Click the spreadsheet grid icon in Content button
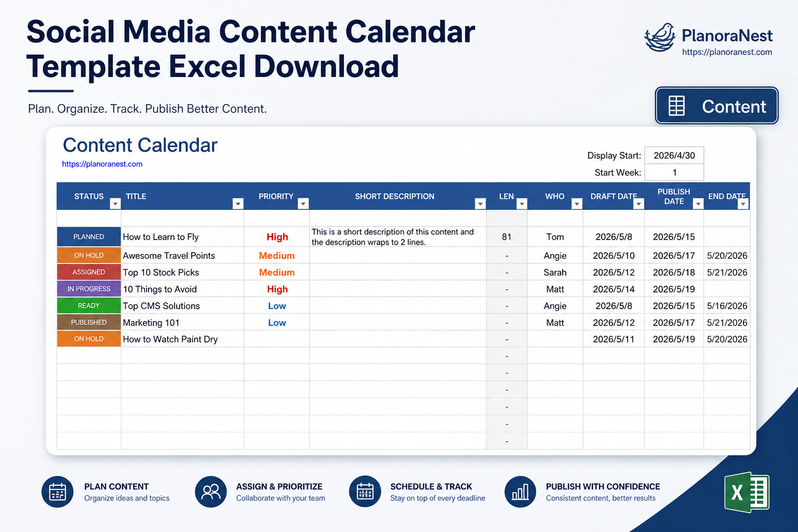 point(676,106)
